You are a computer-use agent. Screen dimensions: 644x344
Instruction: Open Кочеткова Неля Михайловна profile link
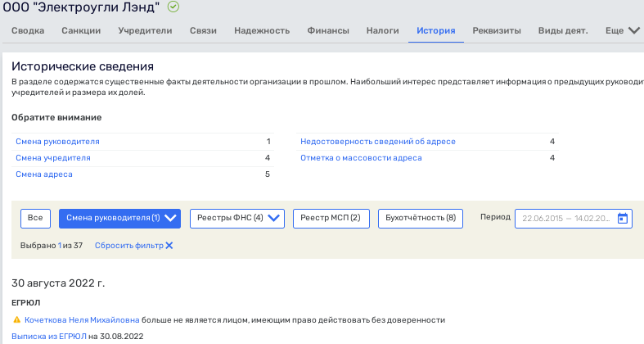[x=82, y=319]
